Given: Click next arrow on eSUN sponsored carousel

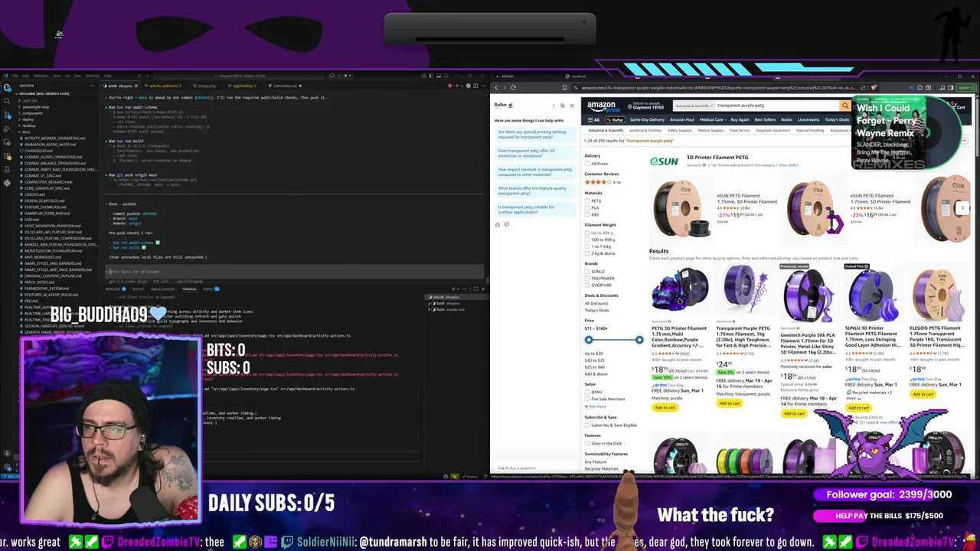Looking at the screenshot, I should pyautogui.click(x=963, y=207).
